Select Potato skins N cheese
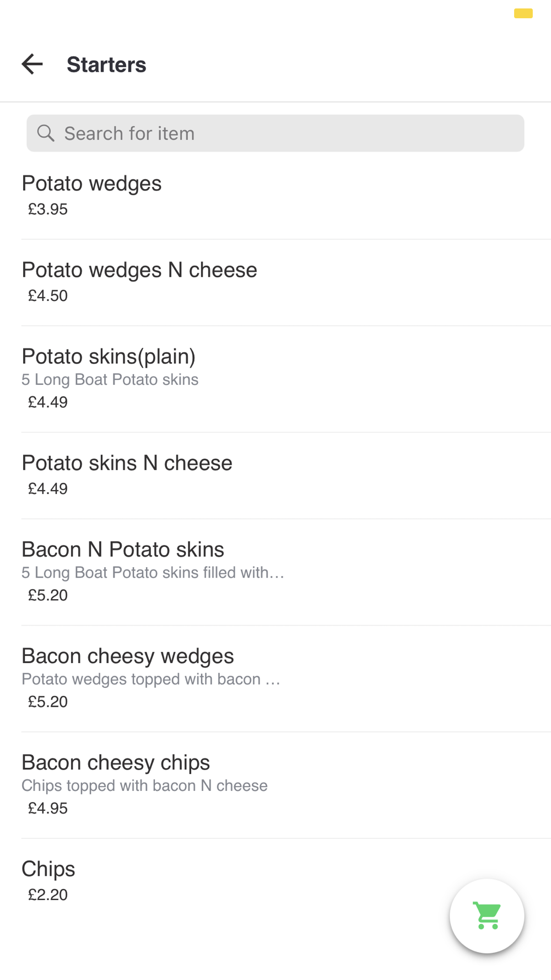The image size is (551, 980). coord(127,463)
